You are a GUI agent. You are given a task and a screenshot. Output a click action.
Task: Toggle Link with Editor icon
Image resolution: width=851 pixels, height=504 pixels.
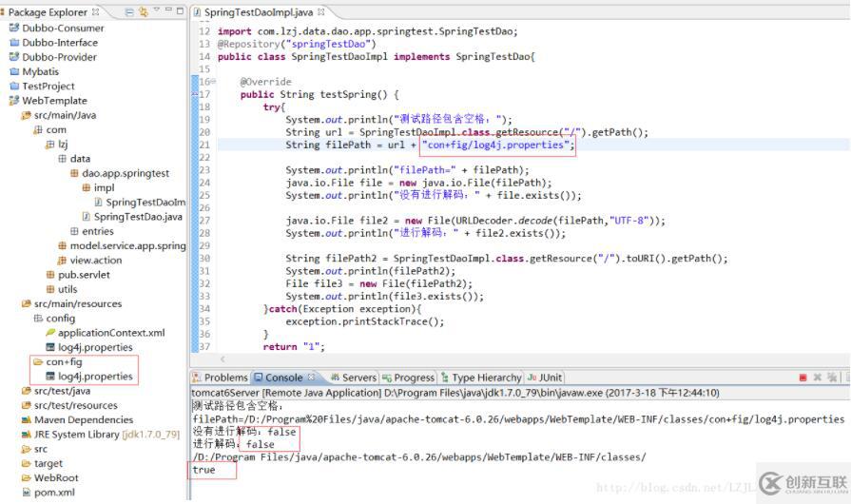144,12
